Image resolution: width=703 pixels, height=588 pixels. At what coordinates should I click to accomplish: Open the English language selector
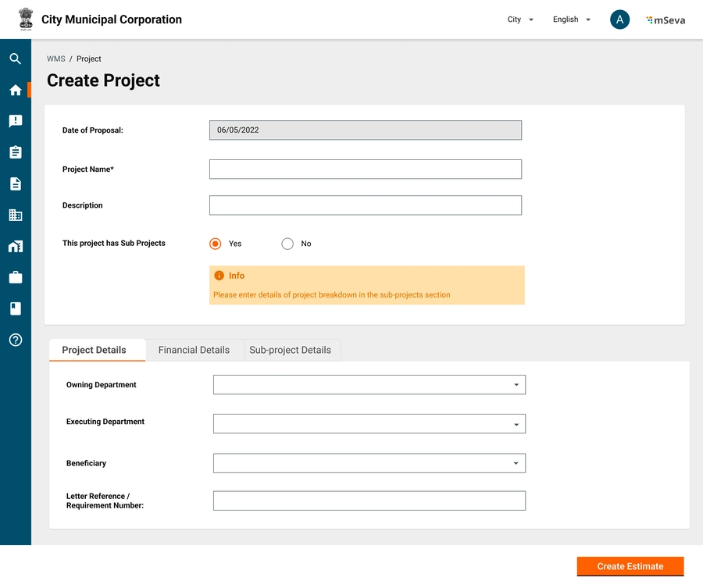pyautogui.click(x=571, y=20)
